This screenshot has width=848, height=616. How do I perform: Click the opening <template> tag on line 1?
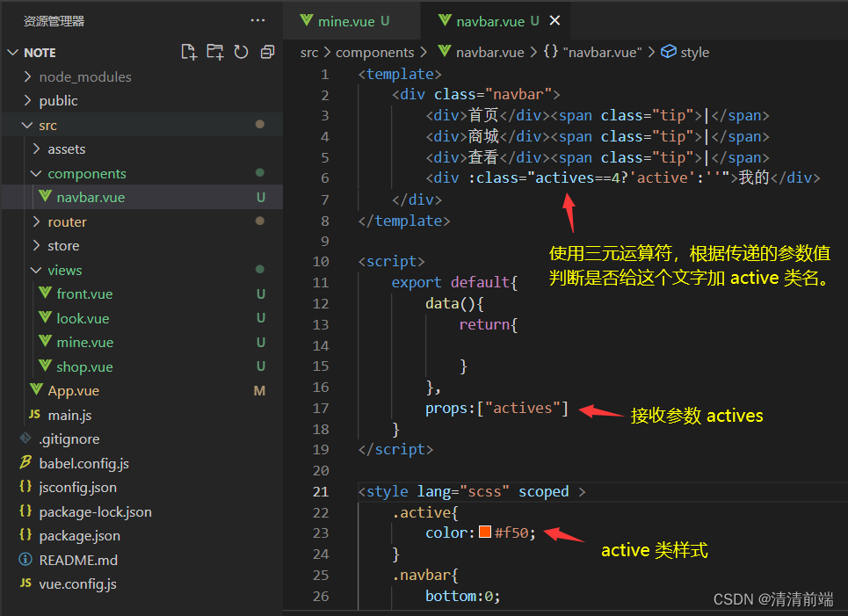coord(400,74)
